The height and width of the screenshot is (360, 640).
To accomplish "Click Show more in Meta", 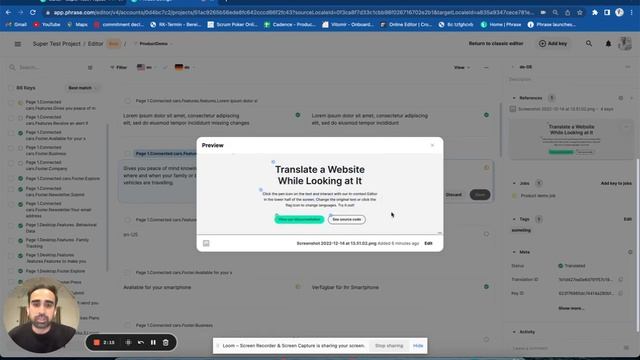I will point(571,308).
